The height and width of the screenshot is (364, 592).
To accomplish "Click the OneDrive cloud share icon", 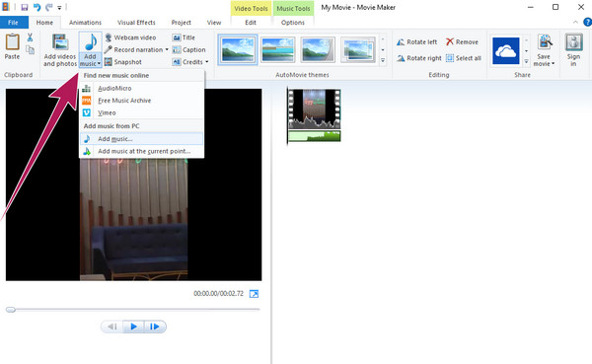I will [x=506, y=50].
